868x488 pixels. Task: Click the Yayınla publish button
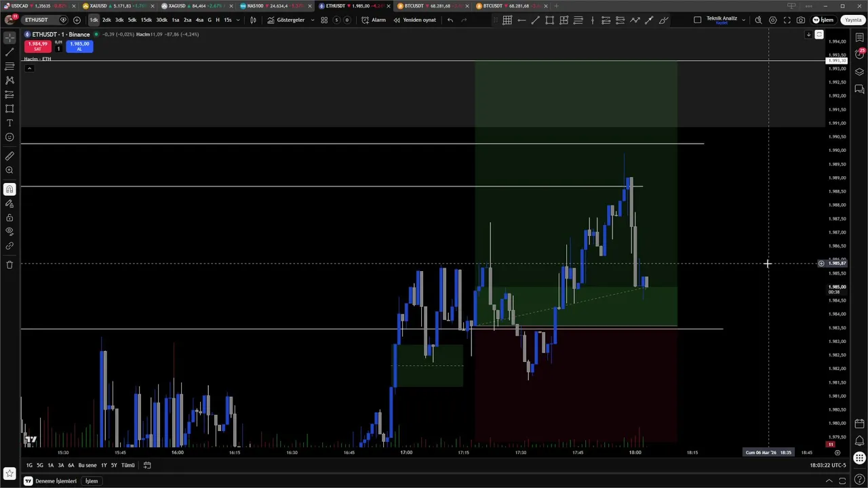(x=852, y=20)
